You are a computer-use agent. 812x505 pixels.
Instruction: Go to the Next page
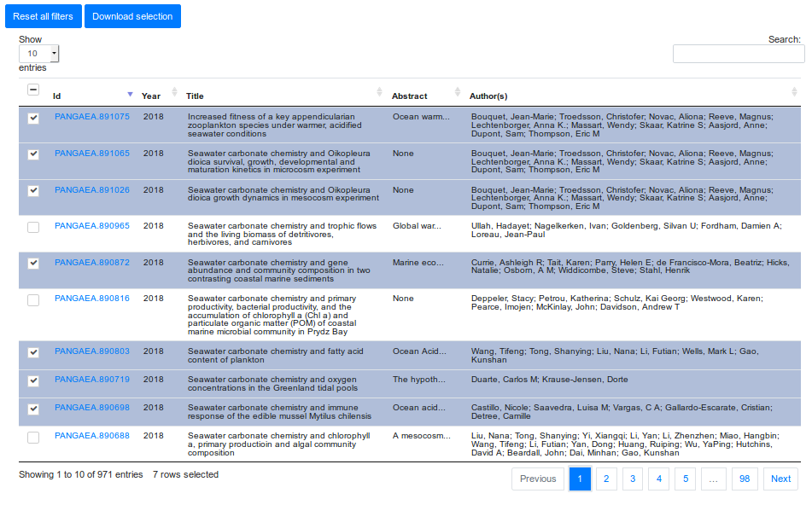(781, 479)
